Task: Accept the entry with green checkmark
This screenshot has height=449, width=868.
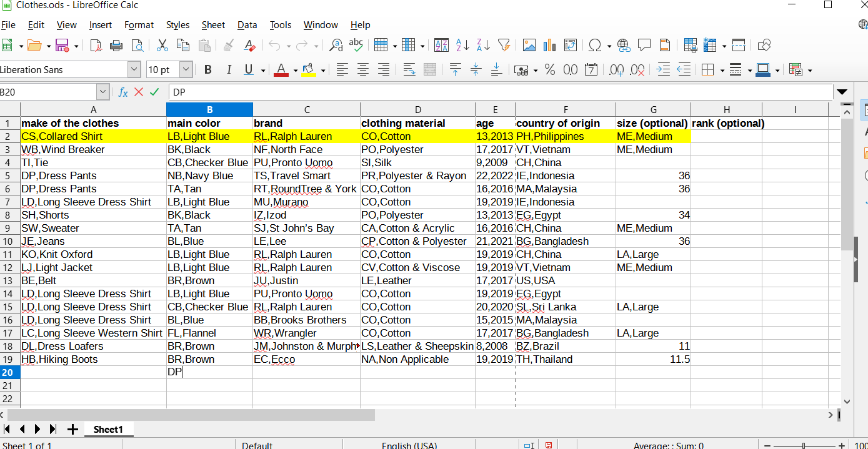Action: pyautogui.click(x=154, y=92)
